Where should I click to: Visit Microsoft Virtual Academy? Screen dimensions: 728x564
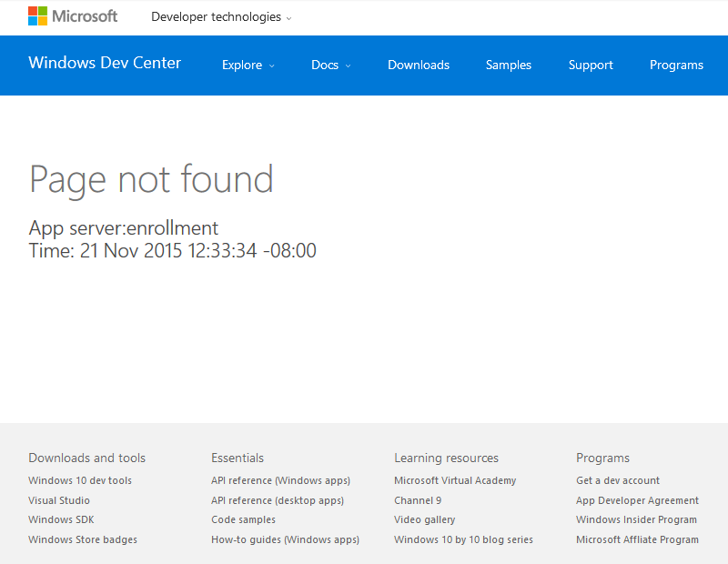pyautogui.click(x=455, y=479)
